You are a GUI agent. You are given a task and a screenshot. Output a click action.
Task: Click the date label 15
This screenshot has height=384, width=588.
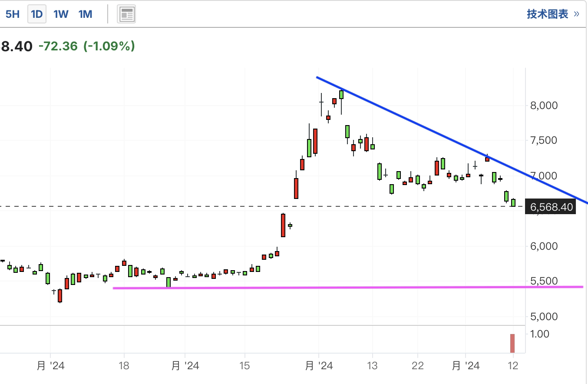point(245,366)
